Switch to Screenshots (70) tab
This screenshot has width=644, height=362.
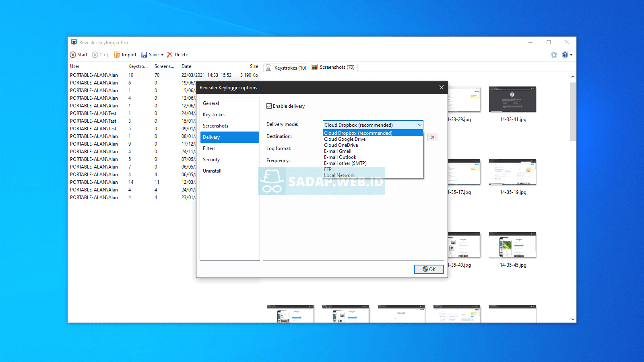(333, 67)
